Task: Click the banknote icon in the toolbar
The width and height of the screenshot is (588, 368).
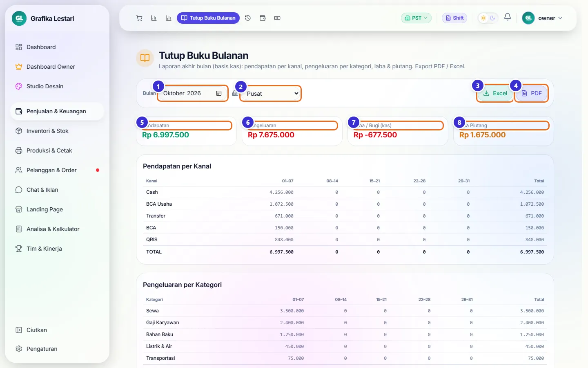Action: click(x=277, y=18)
